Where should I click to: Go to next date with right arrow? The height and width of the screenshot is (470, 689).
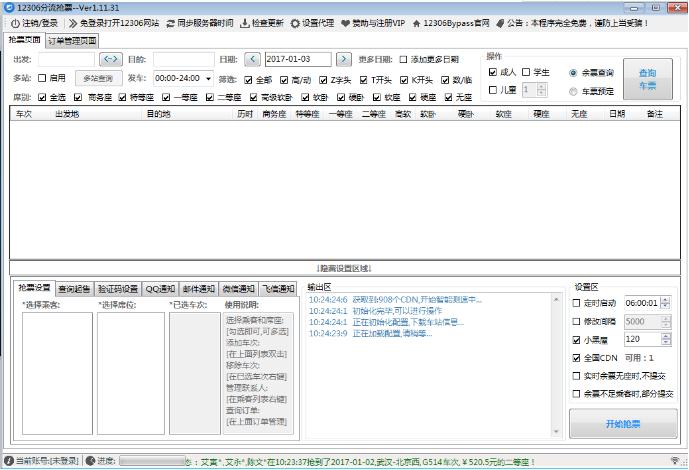point(343,59)
